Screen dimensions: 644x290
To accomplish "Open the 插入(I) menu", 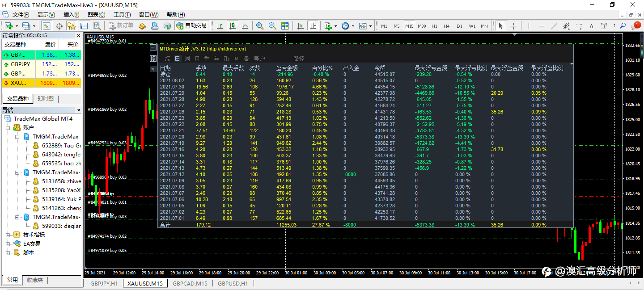I will click(71, 15).
